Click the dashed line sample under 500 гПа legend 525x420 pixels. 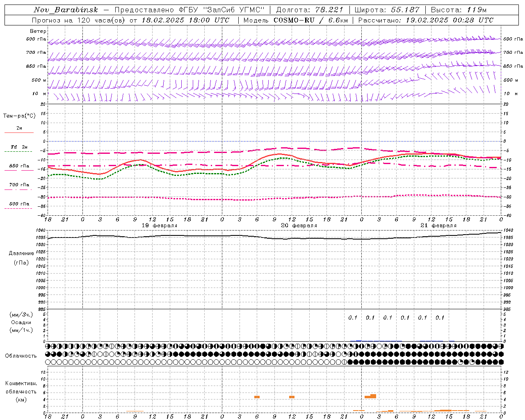(x=18, y=208)
